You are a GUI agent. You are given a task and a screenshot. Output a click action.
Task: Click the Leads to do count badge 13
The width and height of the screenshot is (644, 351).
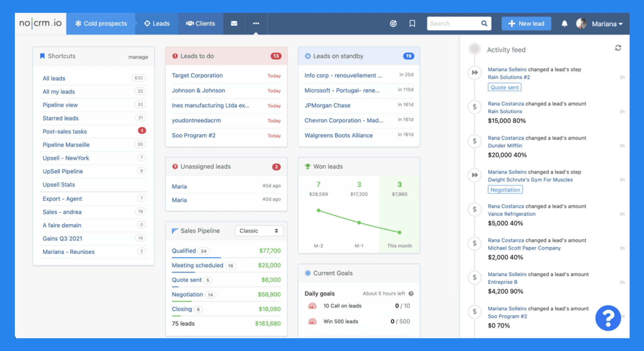(276, 56)
